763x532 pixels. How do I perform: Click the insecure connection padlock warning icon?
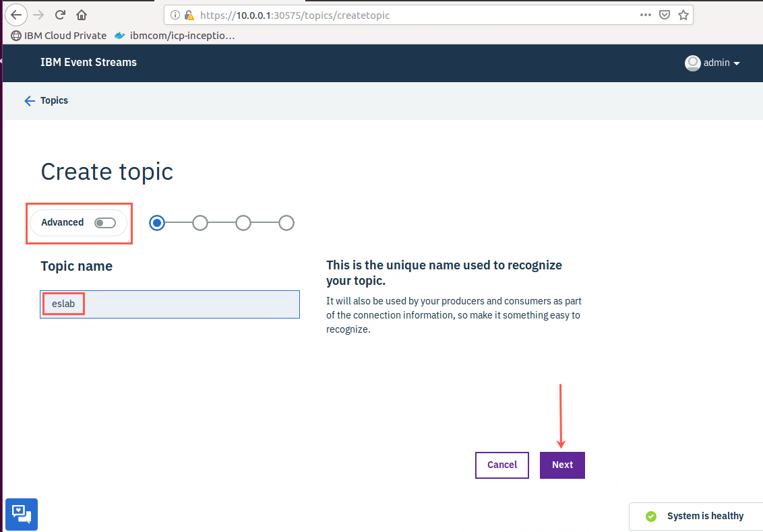click(x=189, y=15)
